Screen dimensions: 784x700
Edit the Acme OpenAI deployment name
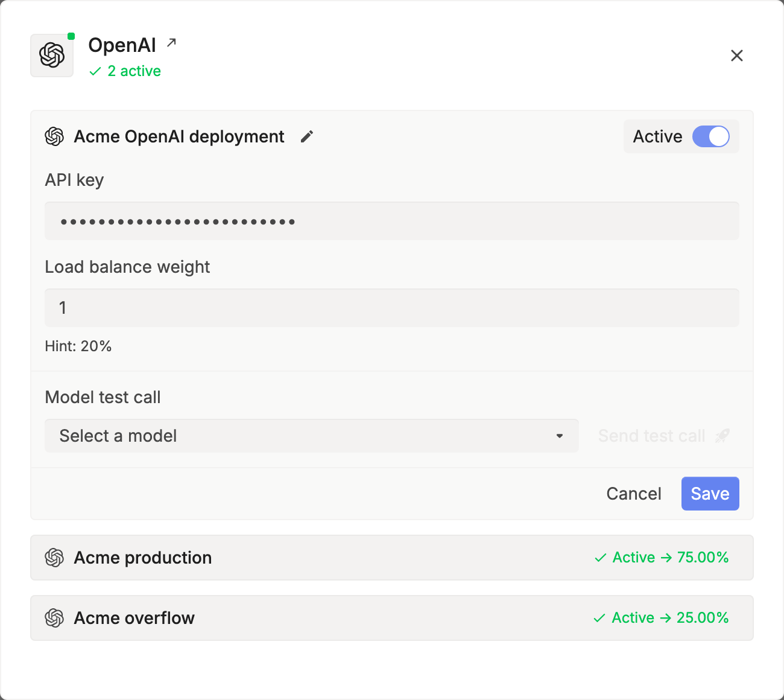point(307,137)
